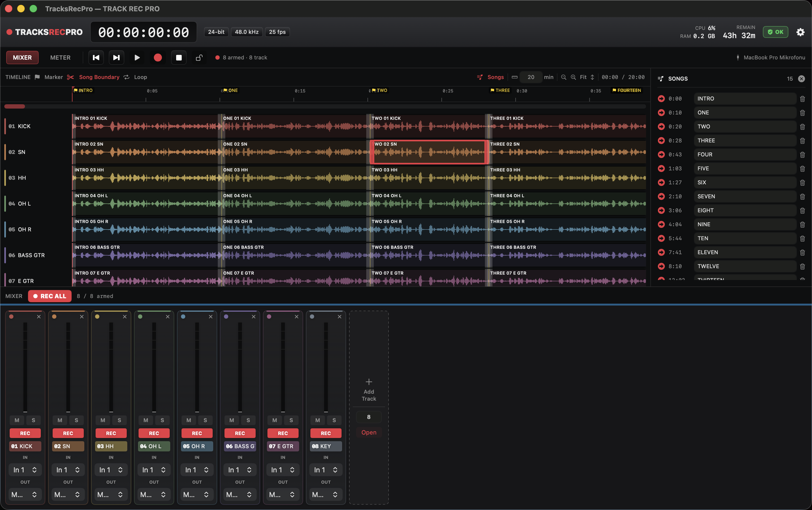This screenshot has height=510, width=812.
Task: Select the 48.0 kHz sample rate badge
Action: [247, 32]
